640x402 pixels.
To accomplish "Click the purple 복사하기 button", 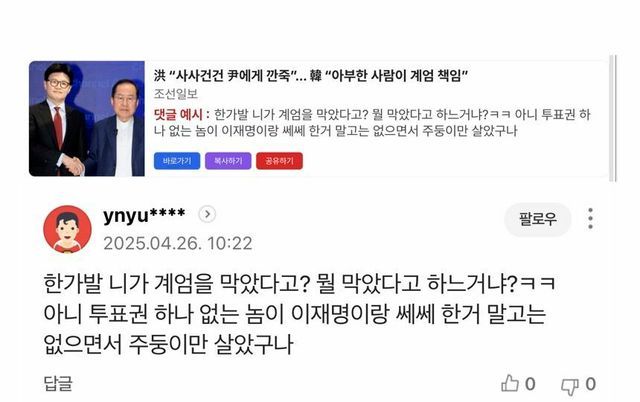I will click(x=228, y=161).
